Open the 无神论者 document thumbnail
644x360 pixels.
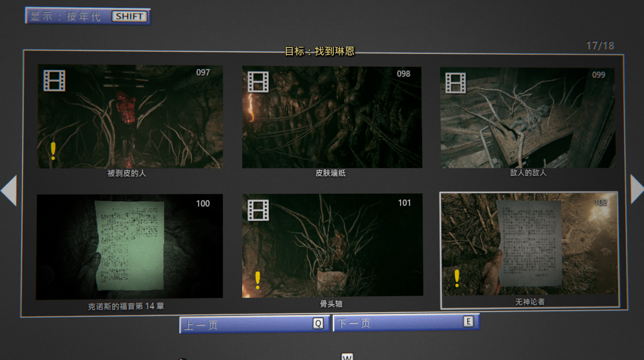529,244
